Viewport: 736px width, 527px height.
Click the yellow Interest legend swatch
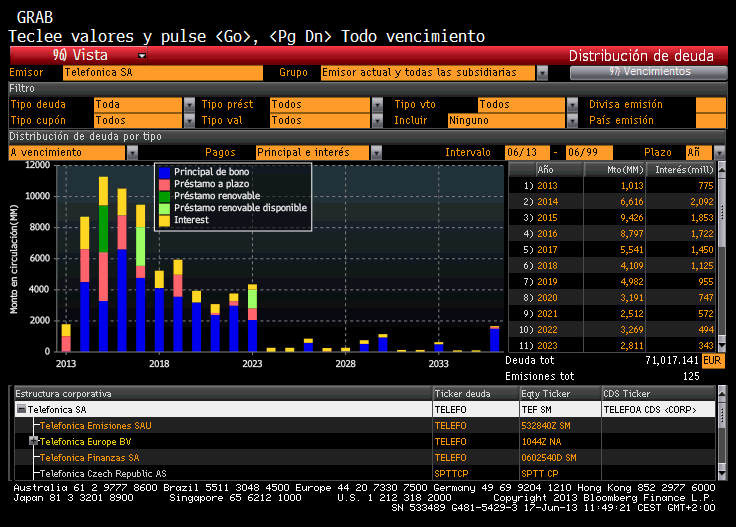(164, 219)
